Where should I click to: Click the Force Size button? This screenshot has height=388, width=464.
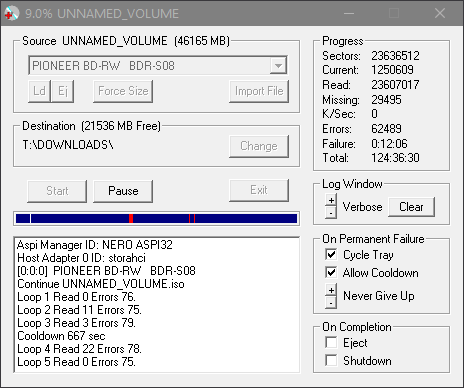pos(123,91)
